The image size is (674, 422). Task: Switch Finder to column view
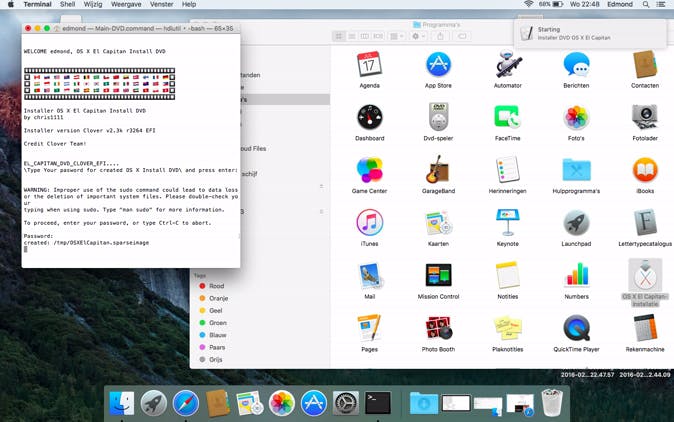(365, 36)
